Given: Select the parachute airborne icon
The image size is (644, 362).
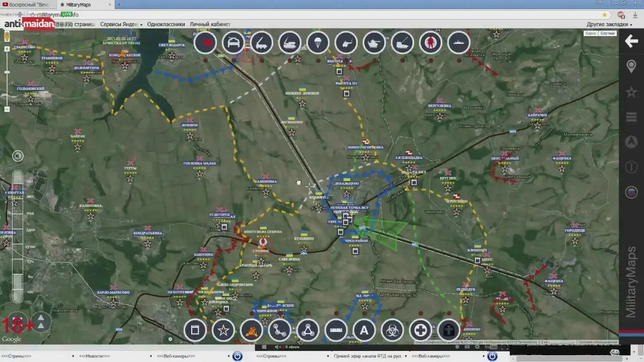Looking at the screenshot, I should coord(318,43).
